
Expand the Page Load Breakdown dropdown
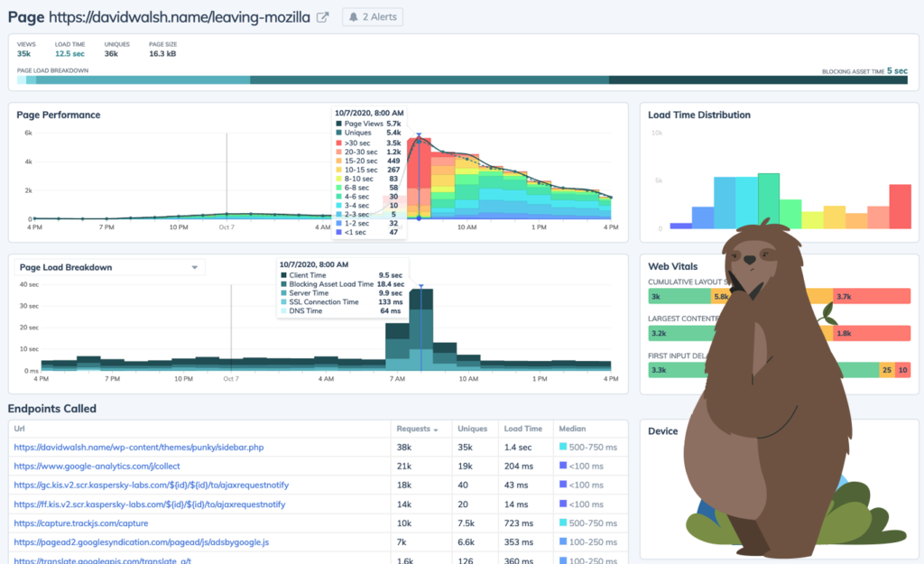coord(109,267)
